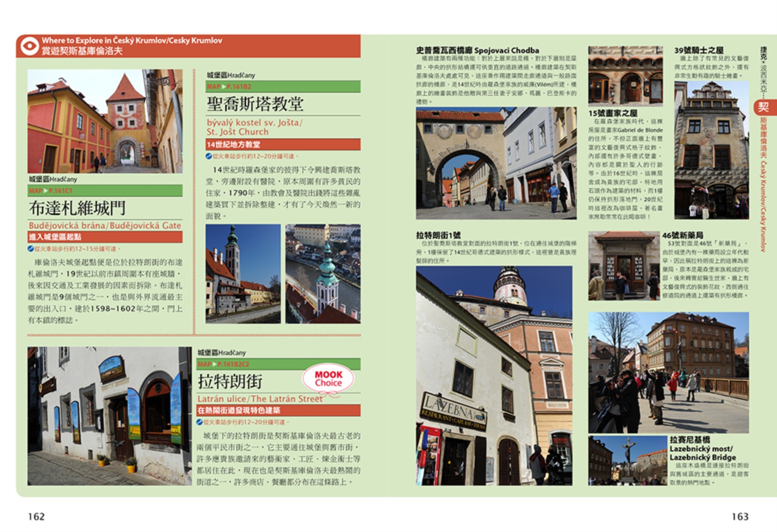Click the St. Jošt church tower photo
This screenshot has width=777, height=532.
click(x=243, y=274)
